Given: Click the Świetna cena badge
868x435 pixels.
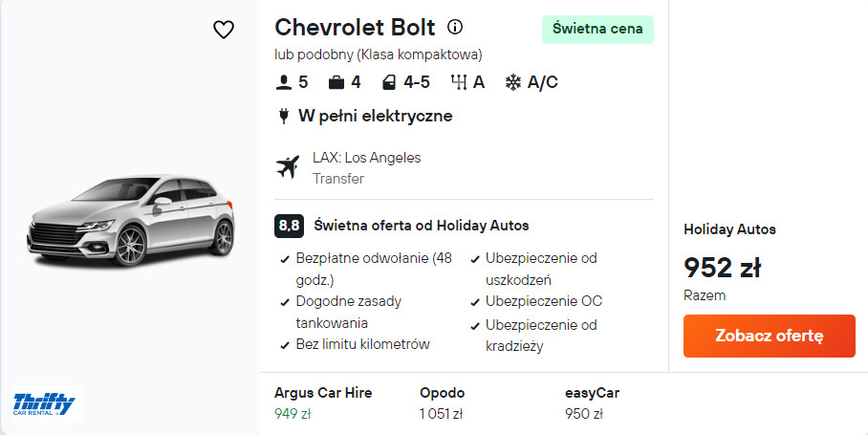Looking at the screenshot, I should [597, 29].
